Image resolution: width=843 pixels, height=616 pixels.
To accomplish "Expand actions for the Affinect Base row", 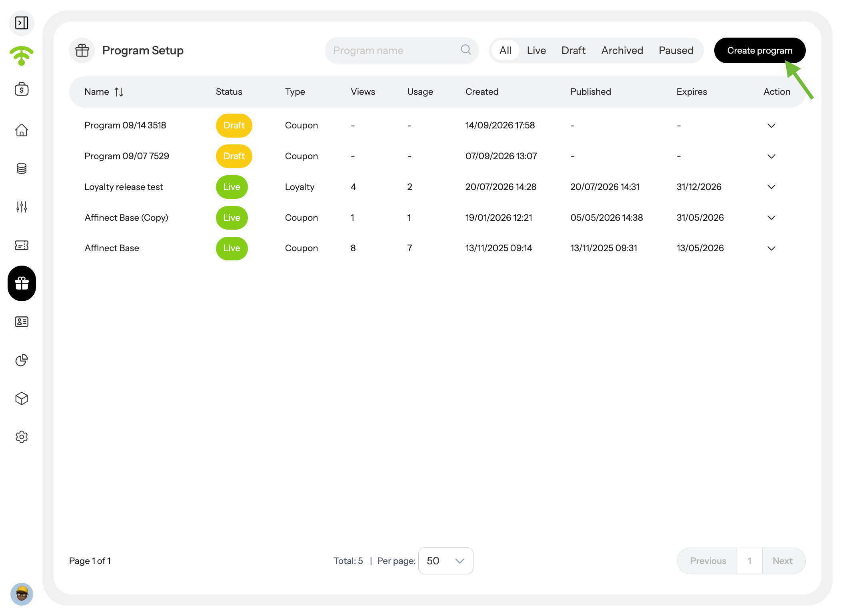I will 771,248.
